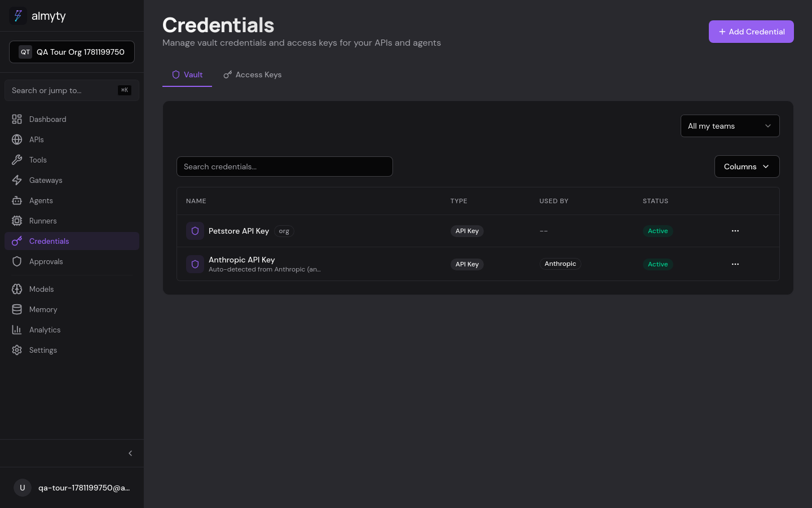Open the Dashboard sidebar icon
The height and width of the screenshot is (508, 812).
[x=17, y=119]
